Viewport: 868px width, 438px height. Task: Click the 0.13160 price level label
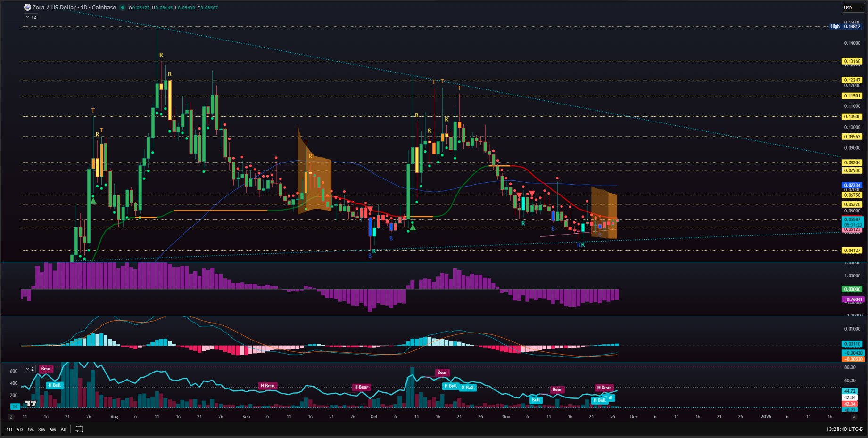pyautogui.click(x=852, y=61)
